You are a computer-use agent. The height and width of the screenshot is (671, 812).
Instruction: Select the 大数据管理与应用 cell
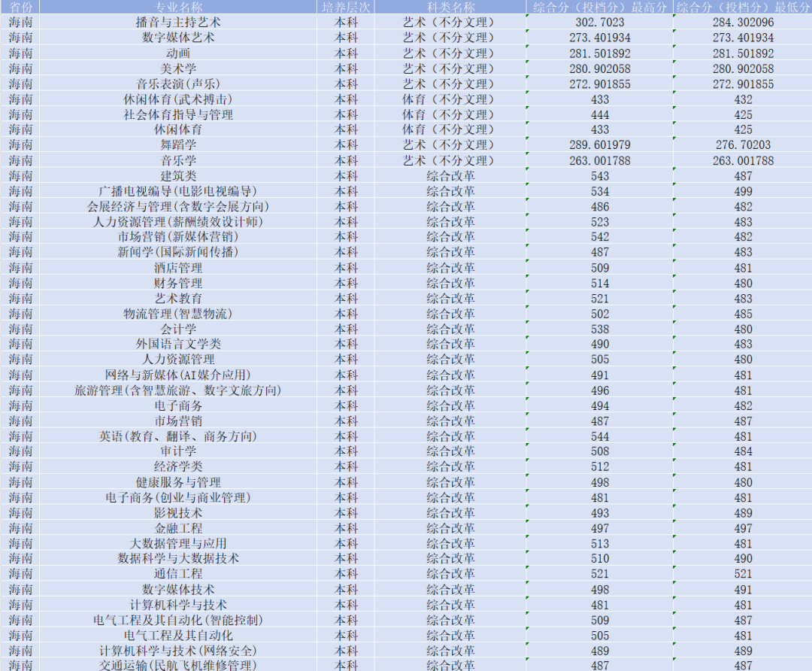click(178, 544)
